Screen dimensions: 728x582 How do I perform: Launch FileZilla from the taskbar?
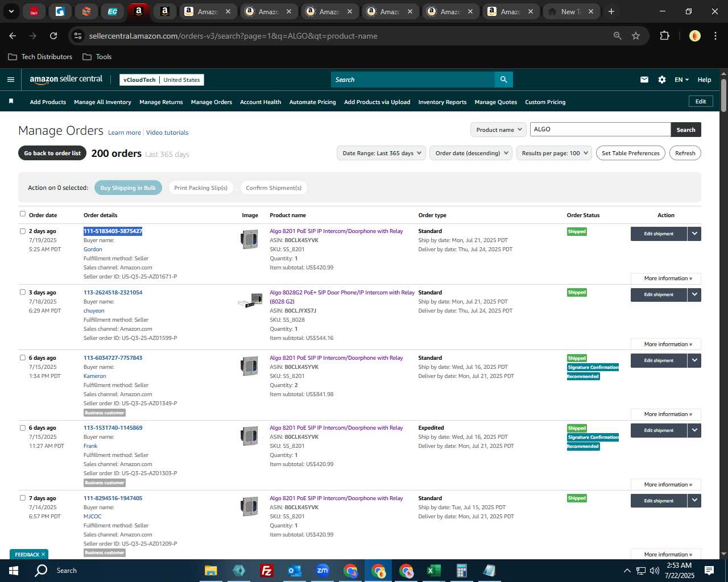(266, 571)
